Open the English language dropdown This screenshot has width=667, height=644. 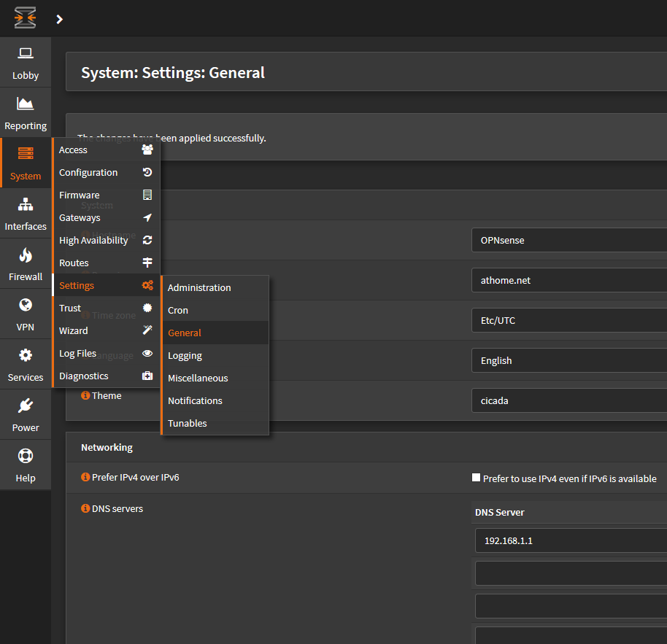(569, 360)
